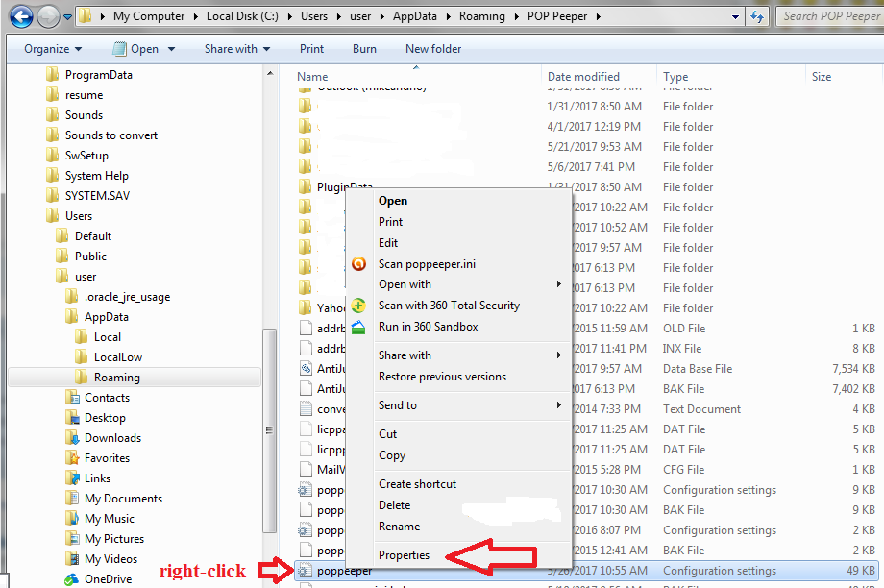Viewport: 884px width, 588px height.
Task: Click the 360 Total Security green plus icon
Action: pyautogui.click(x=358, y=306)
